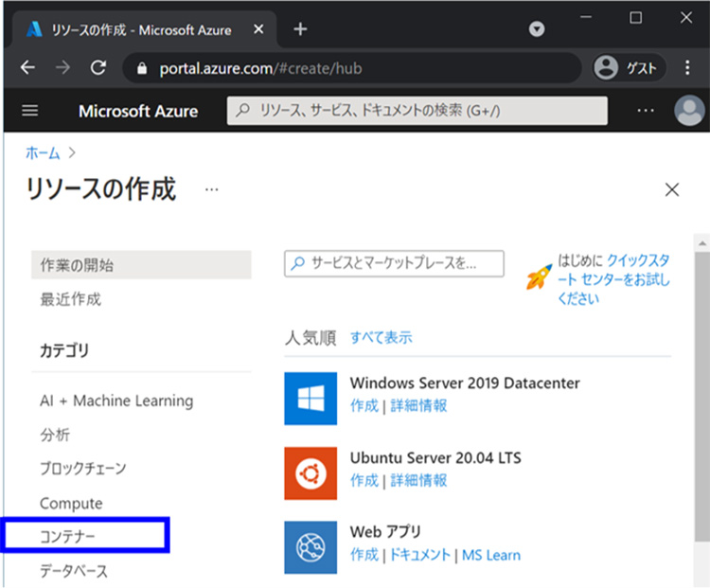Viewport: 710px width, 588px height.
Task: Click the Ubuntu Server icon tile
Action: [311, 473]
